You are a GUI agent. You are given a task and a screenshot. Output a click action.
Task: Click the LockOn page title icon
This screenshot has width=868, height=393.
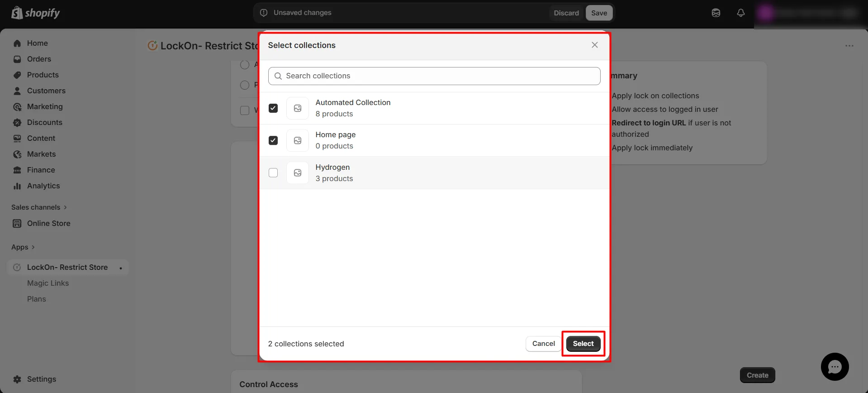pos(152,45)
